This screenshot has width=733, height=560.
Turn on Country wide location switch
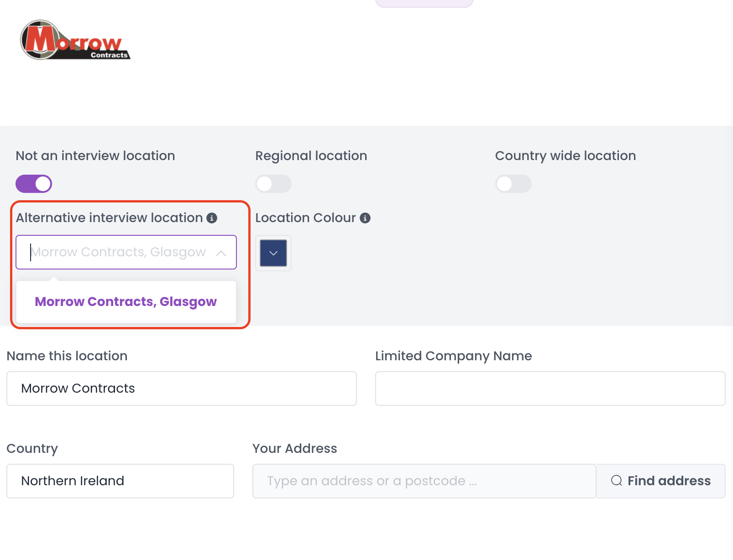(x=513, y=184)
